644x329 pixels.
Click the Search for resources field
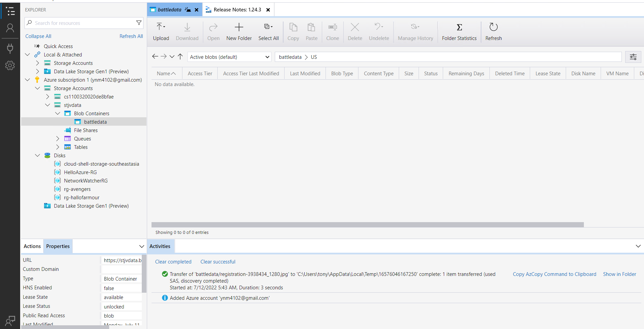(x=84, y=23)
